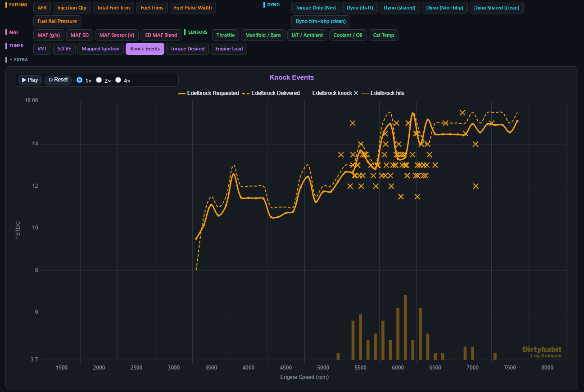The width and height of the screenshot is (584, 392).
Task: Select 2× playback speed
Action: (x=99, y=80)
